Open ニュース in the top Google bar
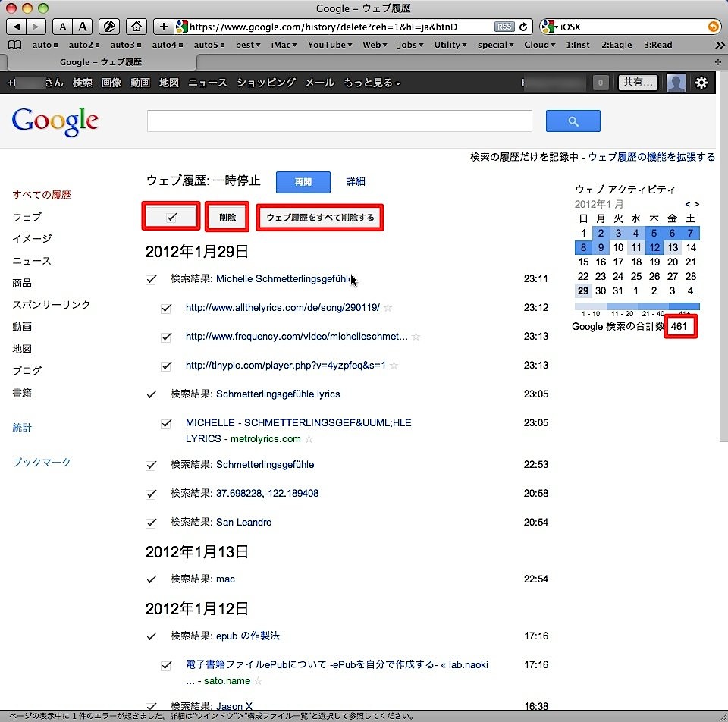 point(207,83)
